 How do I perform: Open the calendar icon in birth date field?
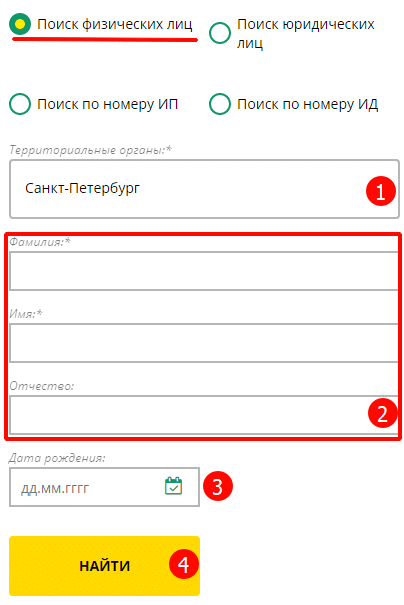click(x=174, y=486)
